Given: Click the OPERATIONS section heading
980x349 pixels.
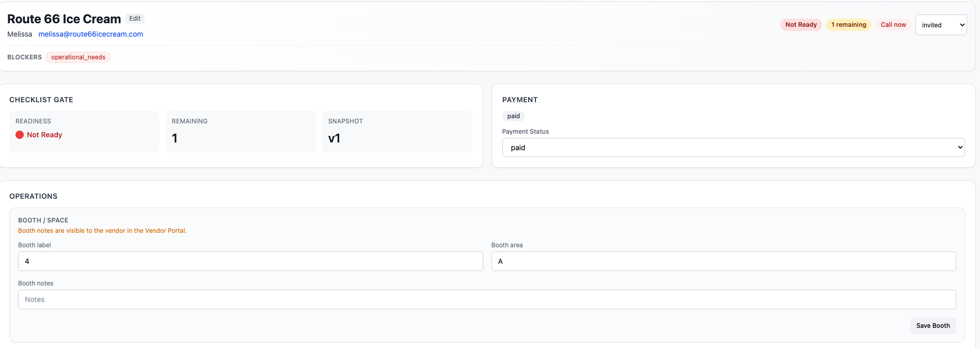Looking at the screenshot, I should point(34,196).
